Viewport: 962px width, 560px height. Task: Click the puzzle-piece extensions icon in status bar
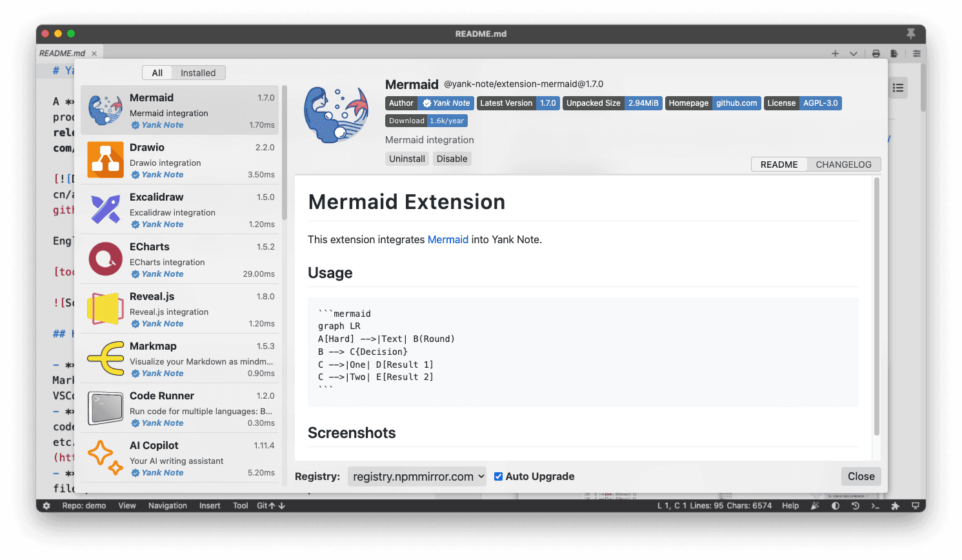tap(895, 506)
